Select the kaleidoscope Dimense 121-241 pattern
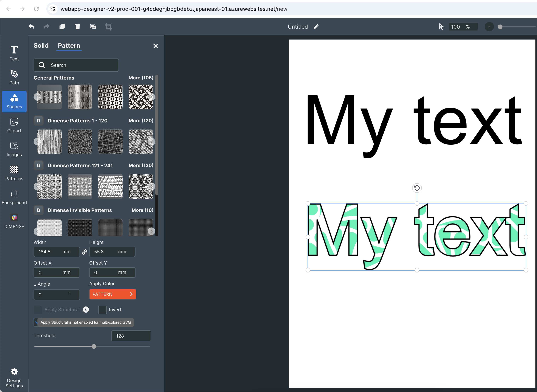This screenshot has width=537, height=392. click(x=141, y=187)
